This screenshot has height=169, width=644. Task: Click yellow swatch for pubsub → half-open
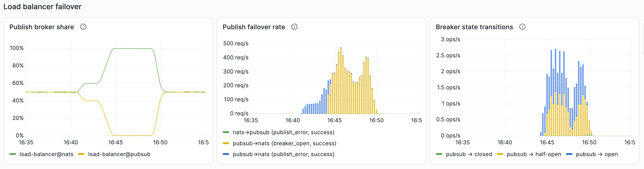[x=500, y=154]
